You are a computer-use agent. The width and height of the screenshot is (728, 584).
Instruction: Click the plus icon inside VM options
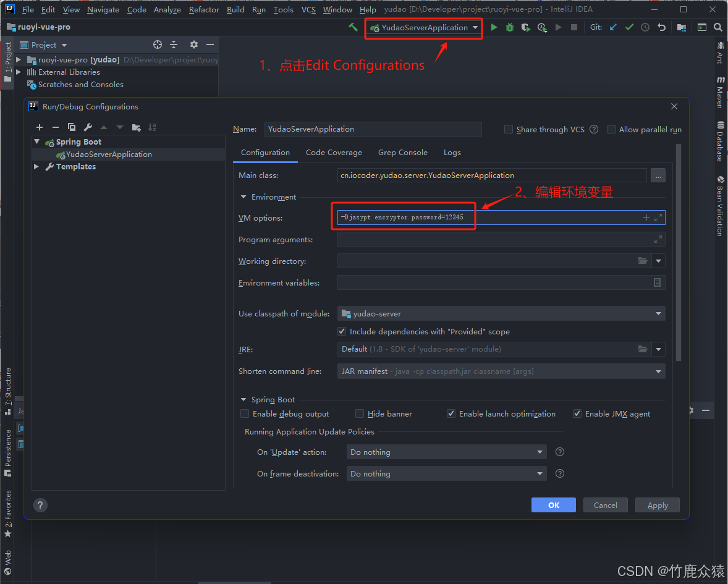(x=646, y=218)
